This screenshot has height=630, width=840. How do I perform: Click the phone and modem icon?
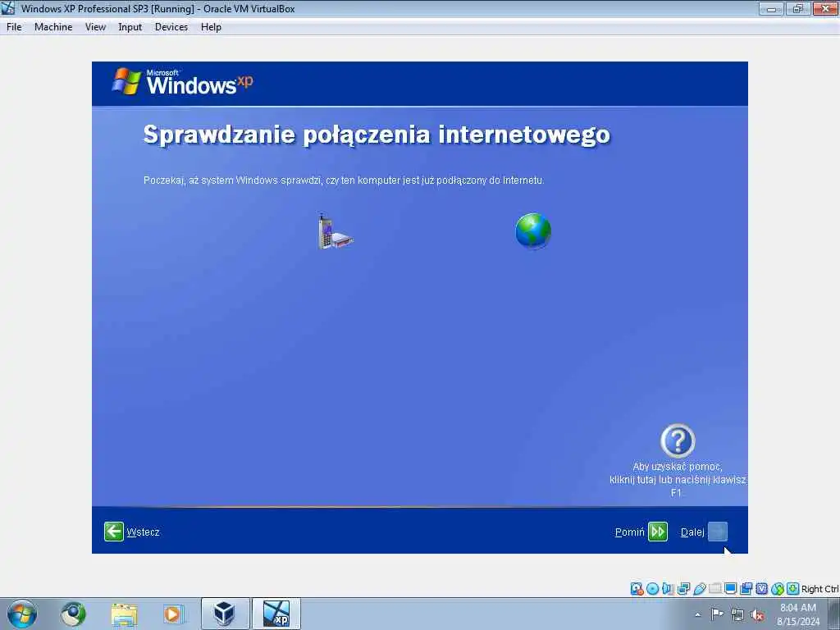pyautogui.click(x=335, y=231)
